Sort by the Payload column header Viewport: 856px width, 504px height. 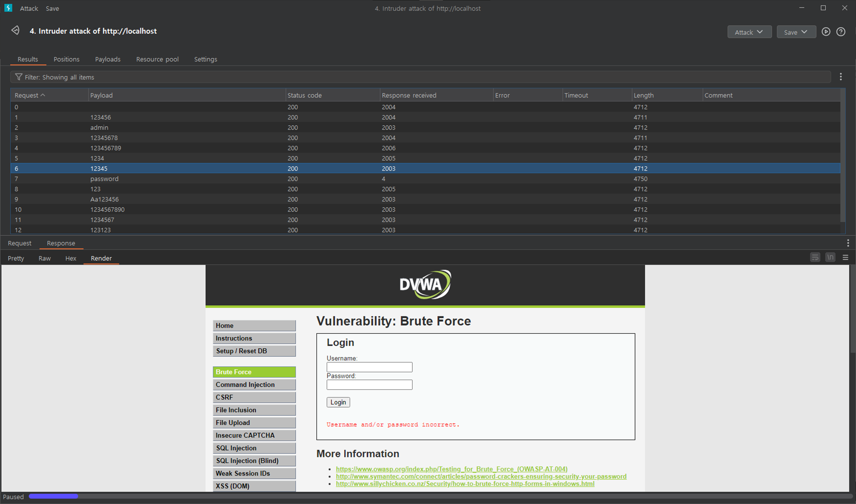pyautogui.click(x=186, y=95)
